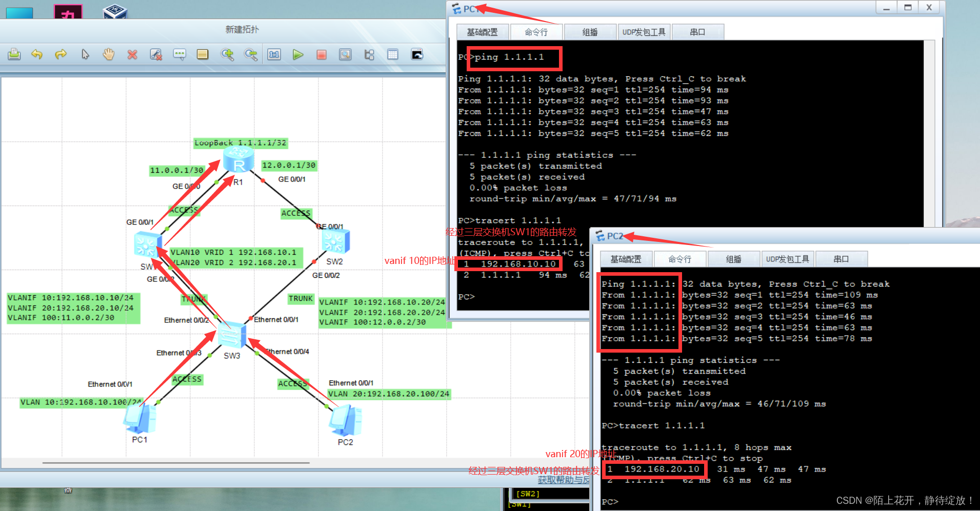Click the print topology icon
Image resolution: width=980 pixels, height=511 pixels.
pos(14,54)
